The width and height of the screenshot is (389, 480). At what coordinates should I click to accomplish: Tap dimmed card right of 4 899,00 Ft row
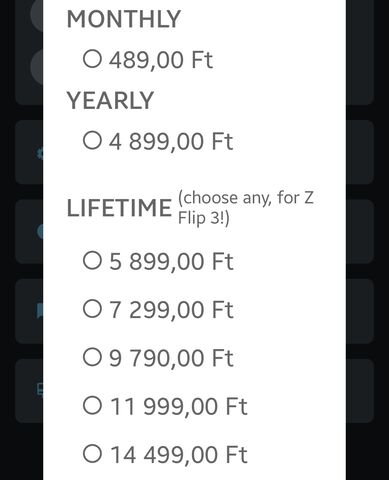point(360,152)
